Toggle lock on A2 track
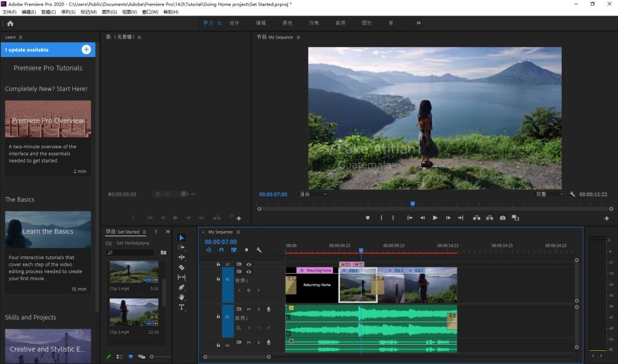This screenshot has width=618, height=364. pos(218,345)
